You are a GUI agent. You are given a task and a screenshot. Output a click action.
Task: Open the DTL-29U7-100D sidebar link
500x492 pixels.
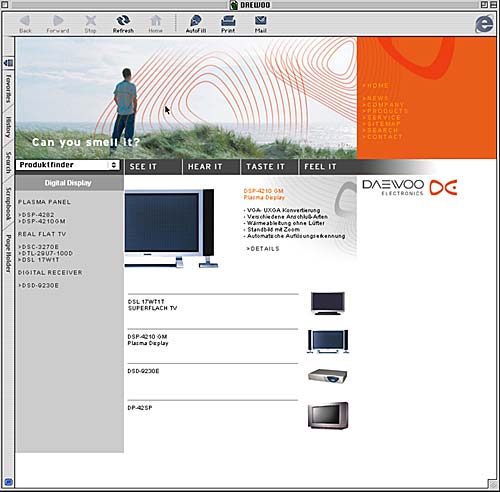coord(45,253)
